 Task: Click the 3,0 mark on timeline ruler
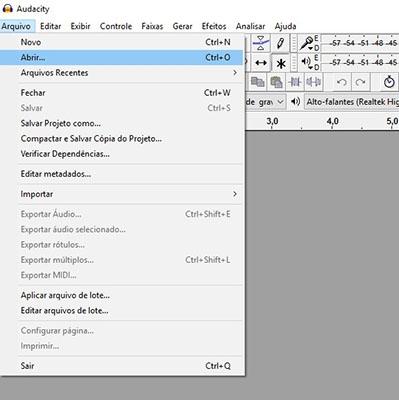272,121
